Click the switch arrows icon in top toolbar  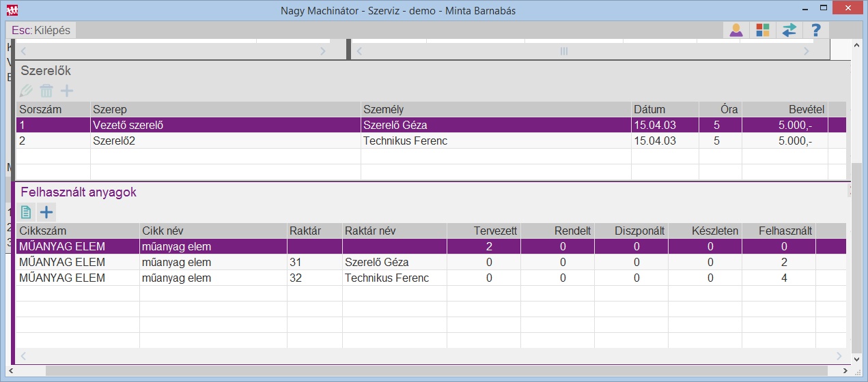point(789,31)
